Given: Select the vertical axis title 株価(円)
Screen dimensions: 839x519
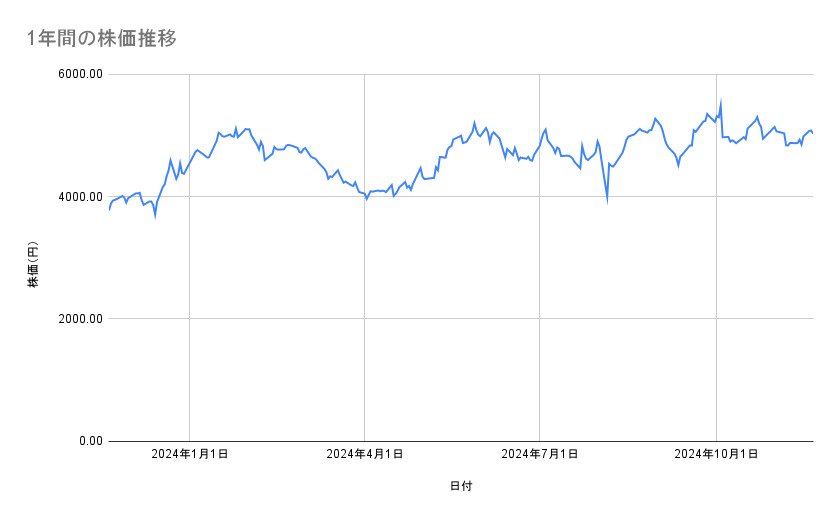Looking at the screenshot, I should pos(33,265).
